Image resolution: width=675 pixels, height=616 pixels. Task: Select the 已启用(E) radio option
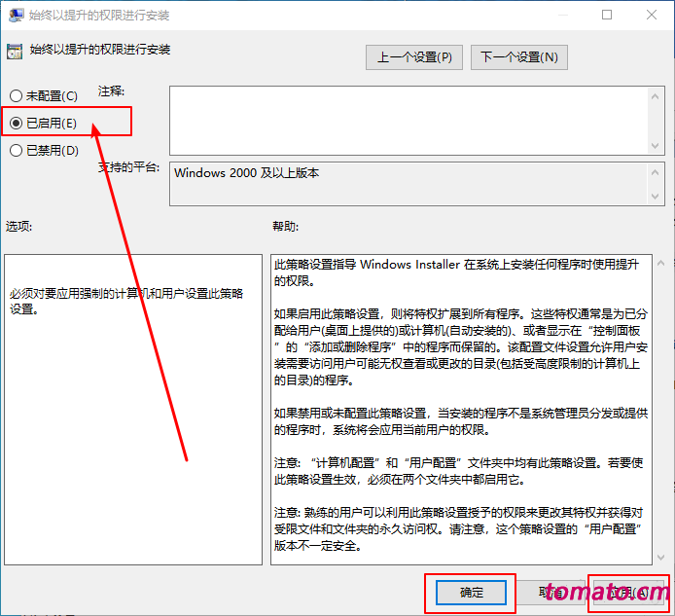[43, 124]
